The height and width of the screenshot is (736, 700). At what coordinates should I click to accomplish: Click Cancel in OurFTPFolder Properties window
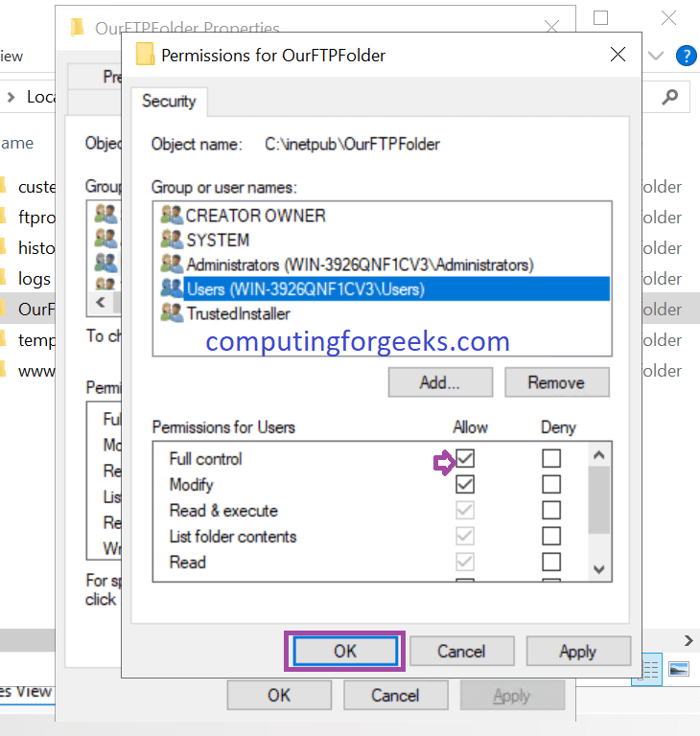point(396,695)
